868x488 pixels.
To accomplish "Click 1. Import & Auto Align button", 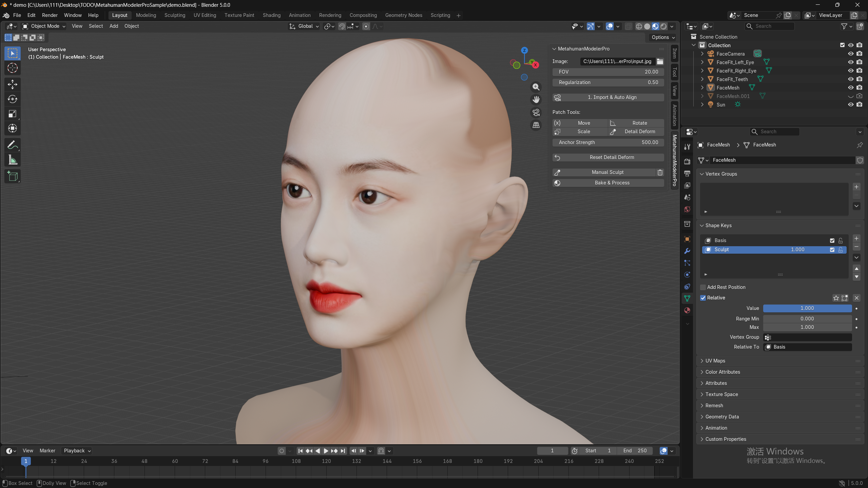I will click(612, 97).
